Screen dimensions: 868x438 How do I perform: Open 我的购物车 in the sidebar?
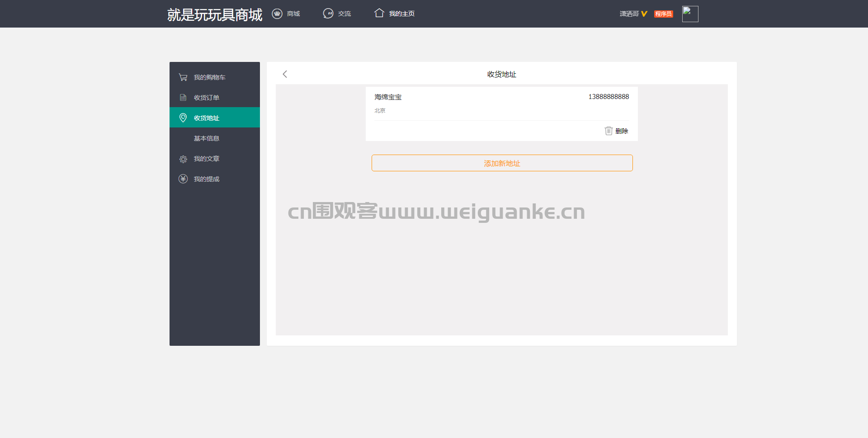(210, 77)
